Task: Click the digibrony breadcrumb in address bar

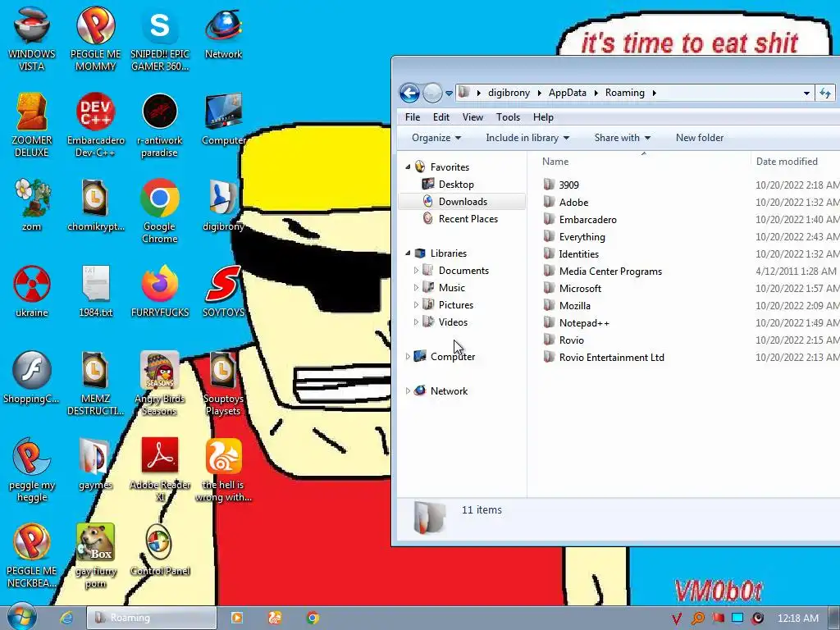Action: tap(509, 93)
